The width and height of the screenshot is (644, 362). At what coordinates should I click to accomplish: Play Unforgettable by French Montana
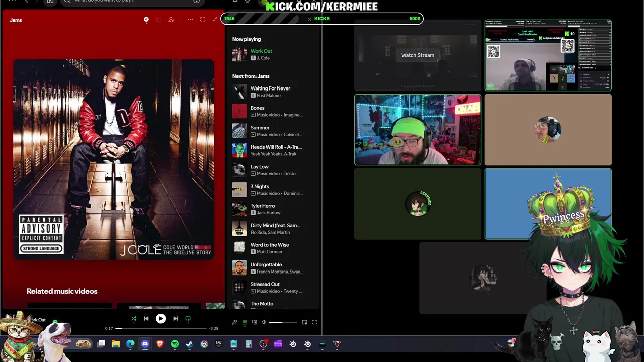coord(266,265)
